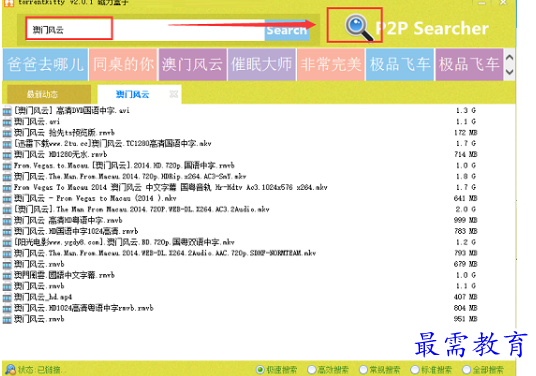Click the icon of the SHNP-NORMTEAM.mkv row
The image size is (536, 376).
pyautogui.click(x=7, y=254)
